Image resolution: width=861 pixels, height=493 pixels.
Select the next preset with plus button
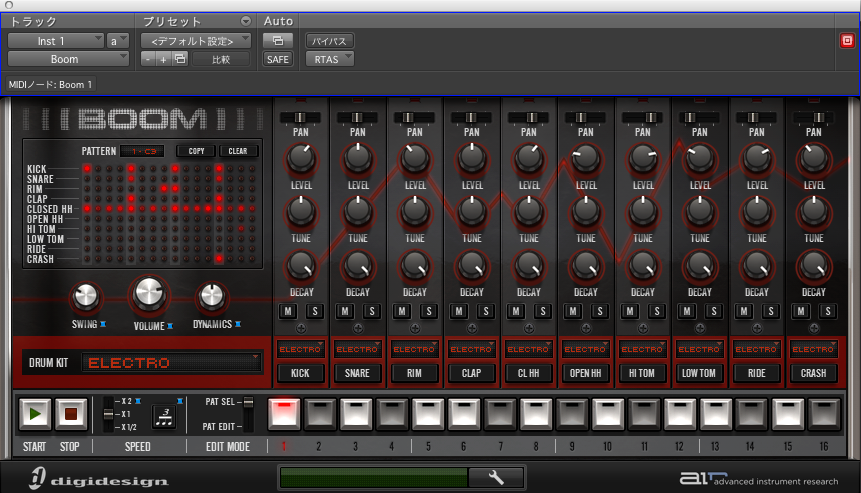coord(163,59)
